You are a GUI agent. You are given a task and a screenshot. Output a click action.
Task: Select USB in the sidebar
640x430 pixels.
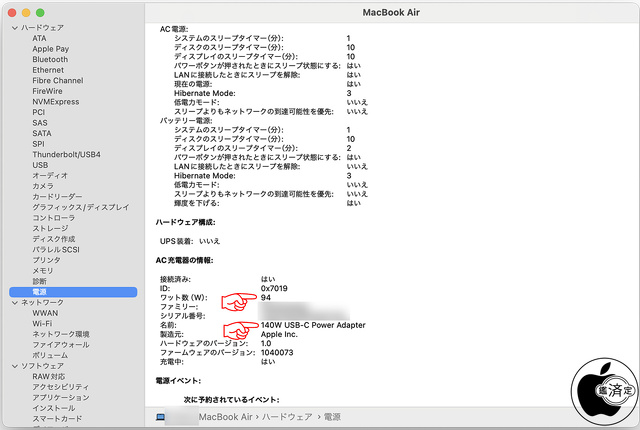pos(40,165)
